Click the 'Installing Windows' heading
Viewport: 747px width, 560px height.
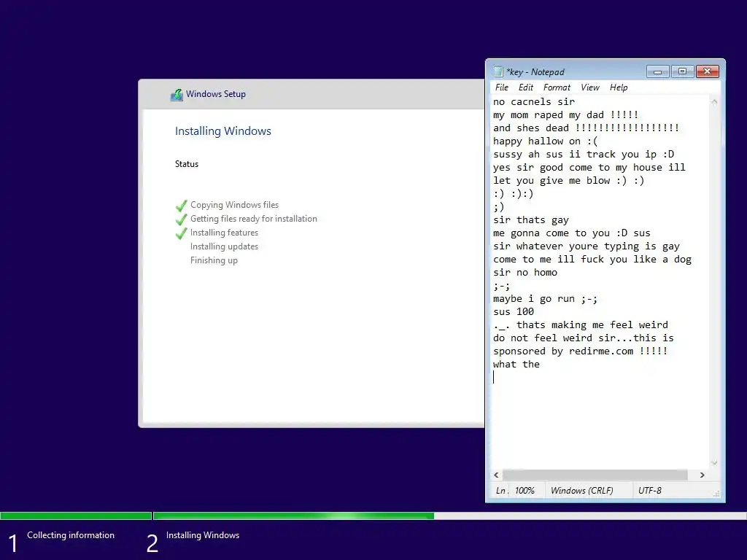pyautogui.click(x=223, y=131)
